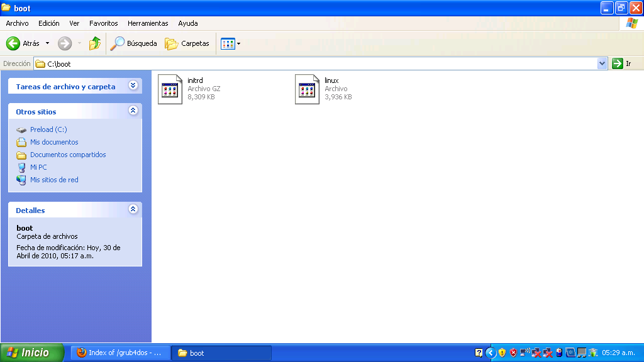The image size is (644, 362).
Task: Click the grey monitor display tray icon
Action: 582,353
